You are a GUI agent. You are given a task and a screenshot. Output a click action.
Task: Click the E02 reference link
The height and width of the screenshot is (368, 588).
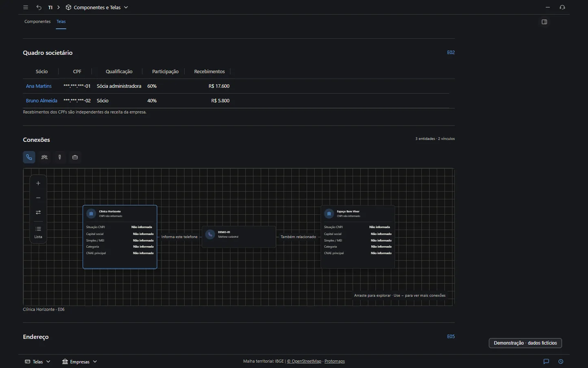(x=451, y=52)
